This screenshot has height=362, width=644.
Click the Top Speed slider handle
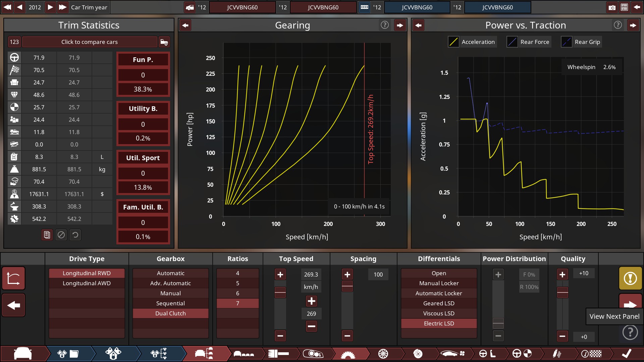[280, 293]
